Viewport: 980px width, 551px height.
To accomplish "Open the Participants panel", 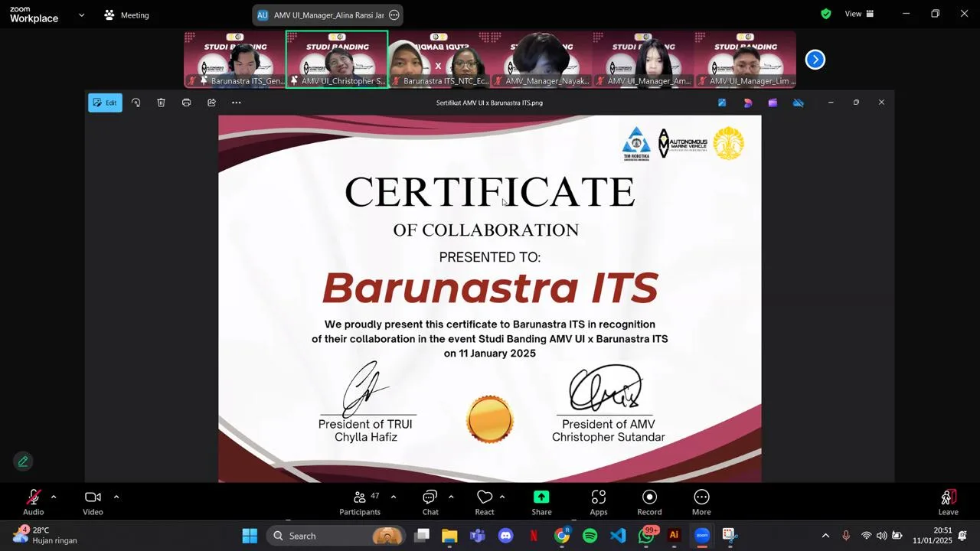I will click(x=360, y=502).
